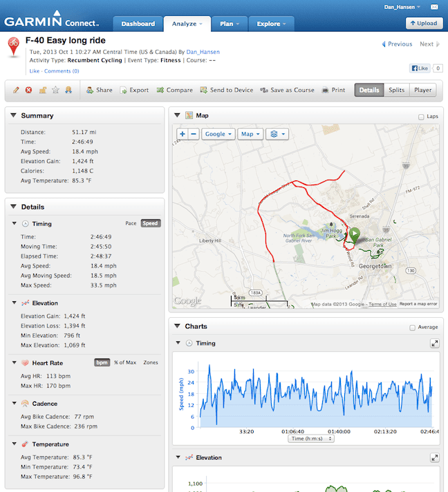The height and width of the screenshot is (492, 448).
Task: Expand the Timing chart to full size
Action: click(434, 343)
